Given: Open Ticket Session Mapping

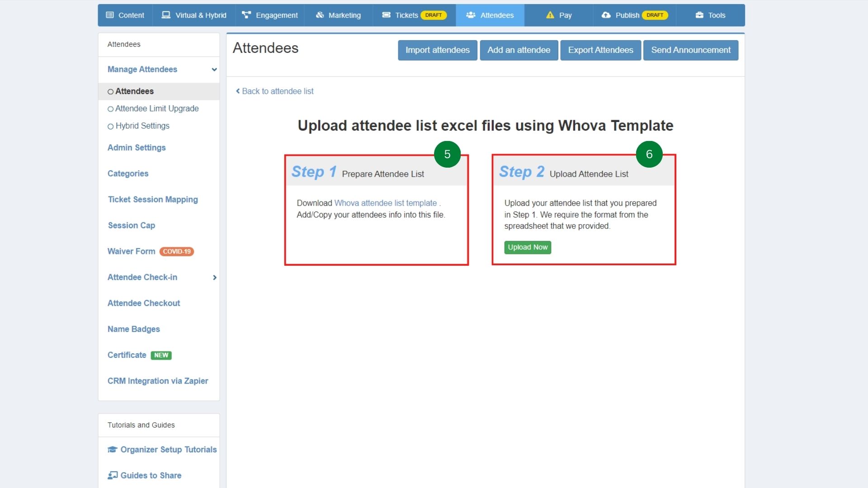Looking at the screenshot, I should pos(153,199).
